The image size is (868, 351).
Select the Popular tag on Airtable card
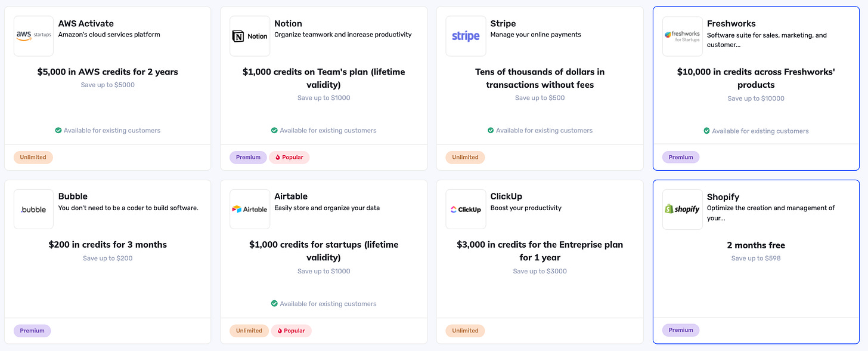click(292, 330)
